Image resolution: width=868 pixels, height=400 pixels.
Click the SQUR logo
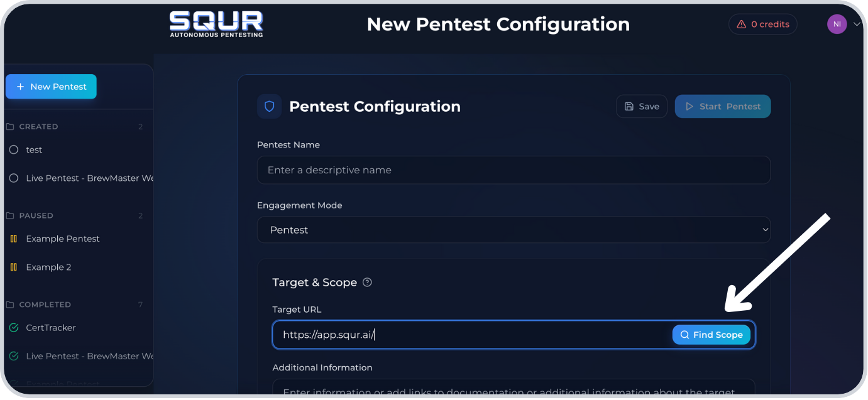[x=216, y=24]
